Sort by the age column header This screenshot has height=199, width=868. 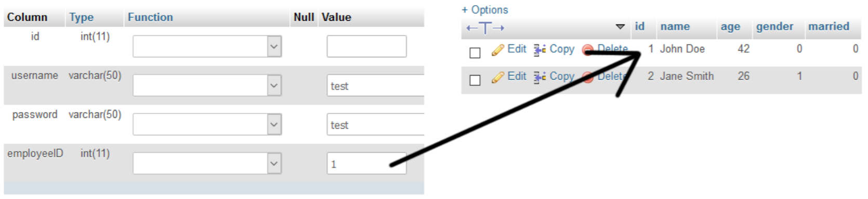[x=730, y=27]
